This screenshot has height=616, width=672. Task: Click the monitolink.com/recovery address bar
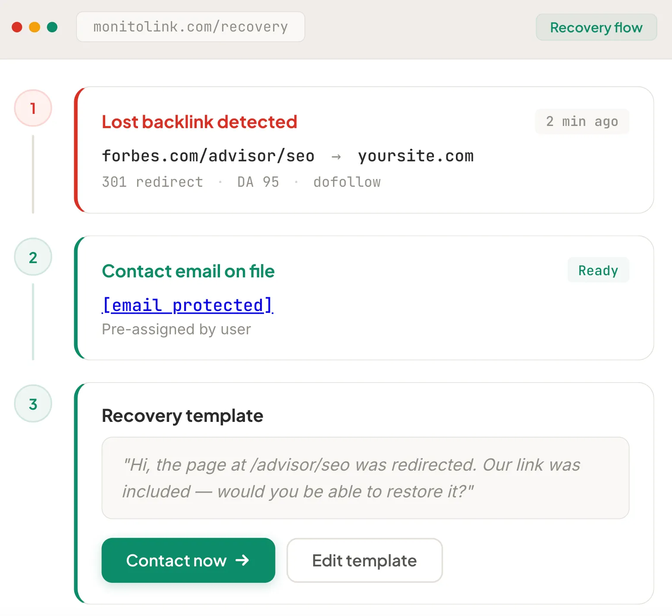[x=191, y=27]
